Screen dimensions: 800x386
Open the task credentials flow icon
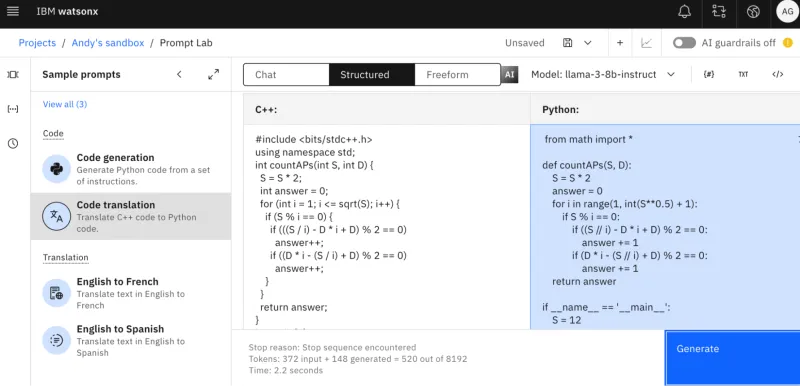[x=719, y=12]
